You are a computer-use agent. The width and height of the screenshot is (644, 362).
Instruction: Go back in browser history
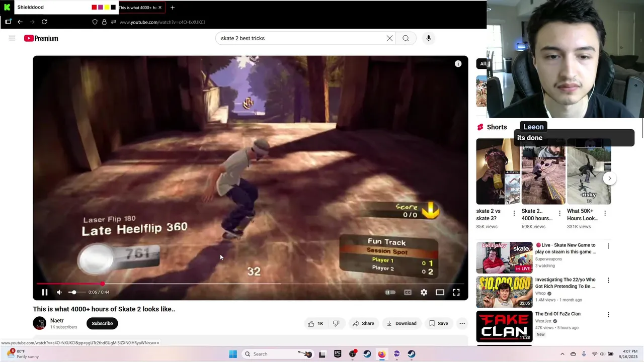pos(20,22)
